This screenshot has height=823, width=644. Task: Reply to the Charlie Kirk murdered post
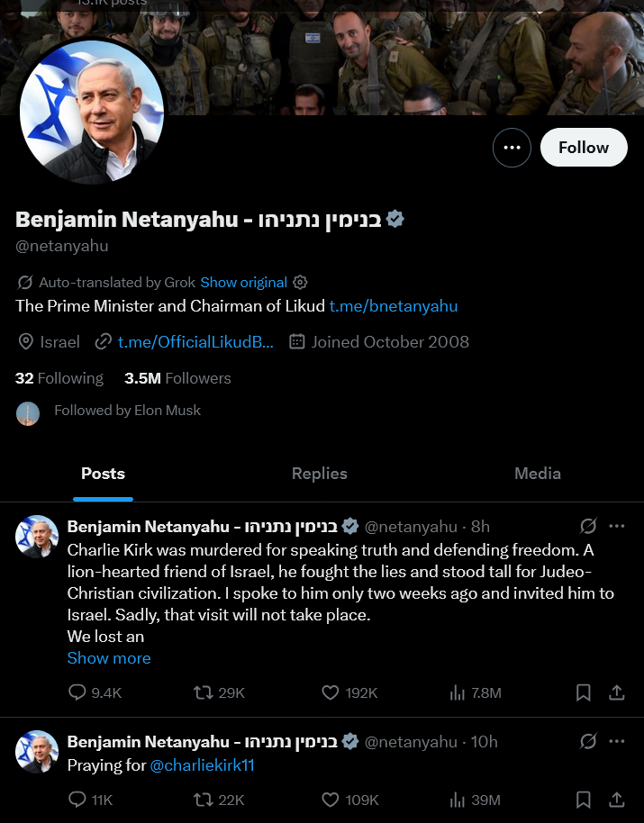78,692
